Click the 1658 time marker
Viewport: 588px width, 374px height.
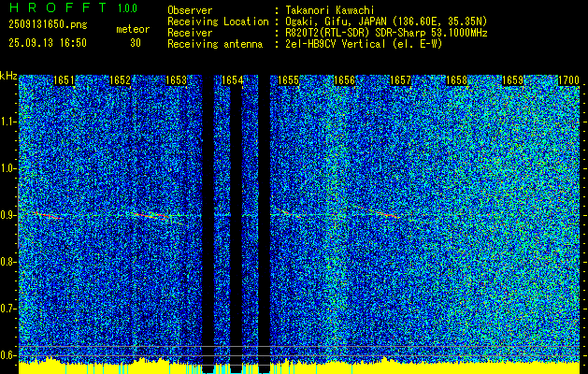click(x=456, y=80)
